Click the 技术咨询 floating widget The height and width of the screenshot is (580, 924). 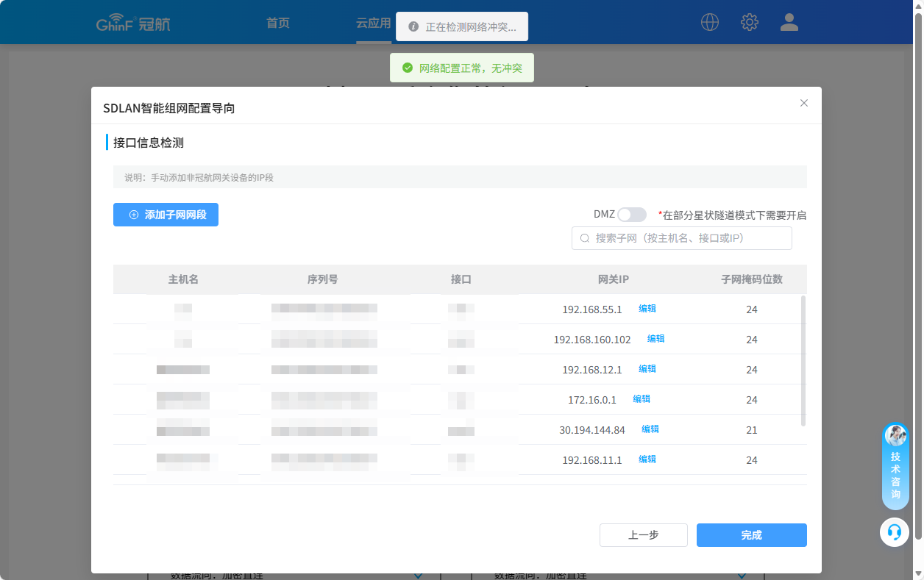(x=895, y=467)
